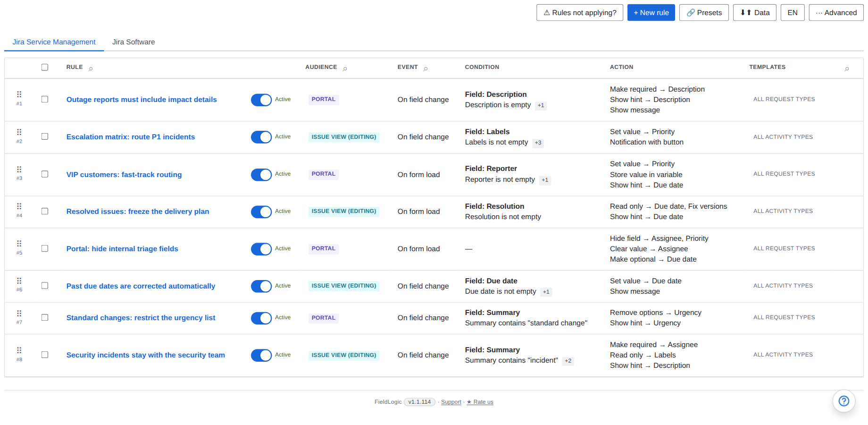
Task: Click ISSUE VIEW (EDITING) tag of Escalation matrix
Action: (344, 137)
